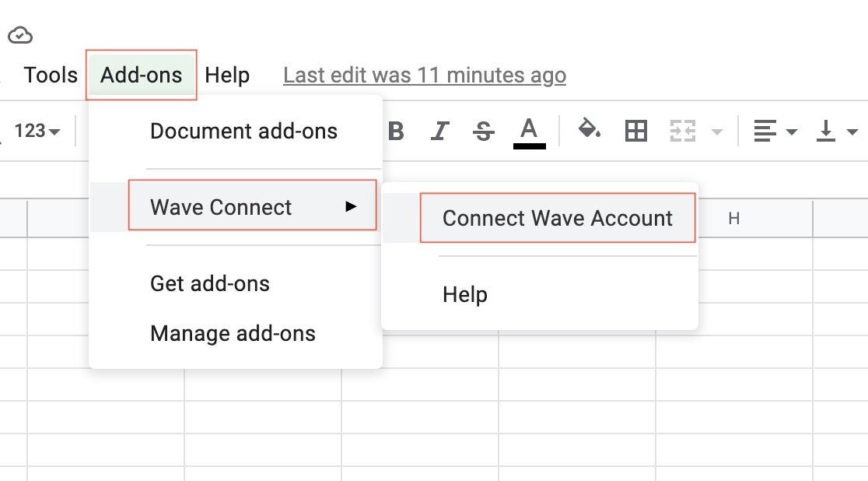Open the Tools menu

tap(49, 75)
